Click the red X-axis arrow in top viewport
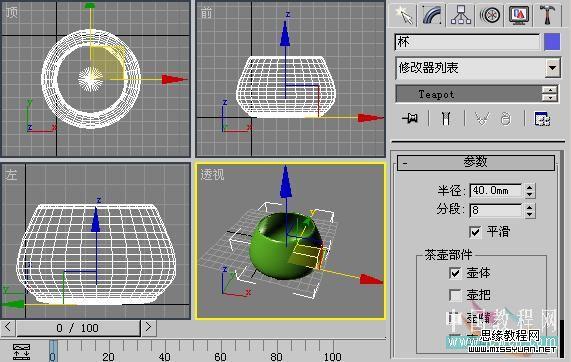This screenshot has height=362, width=571. point(174,79)
